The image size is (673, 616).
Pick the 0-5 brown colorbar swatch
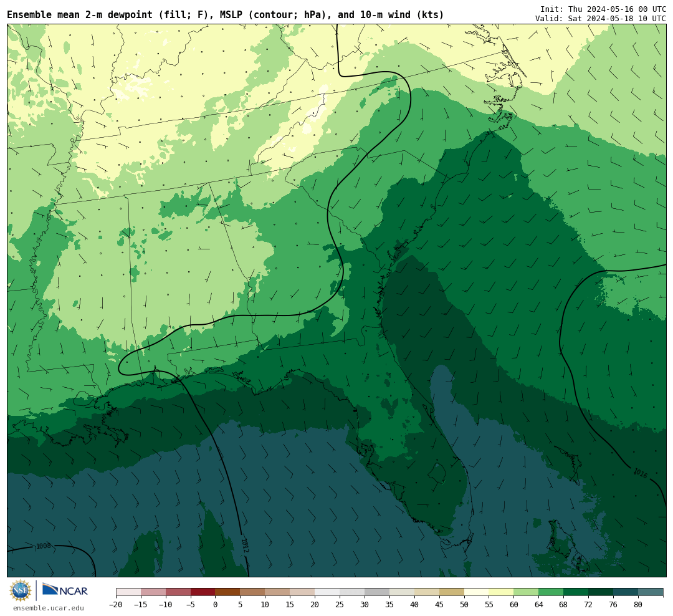[x=227, y=592]
